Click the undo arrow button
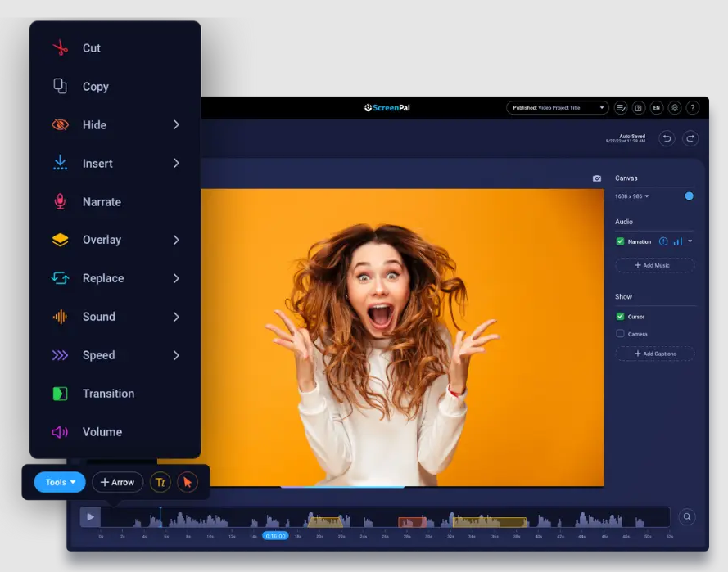728x572 pixels. [667, 138]
